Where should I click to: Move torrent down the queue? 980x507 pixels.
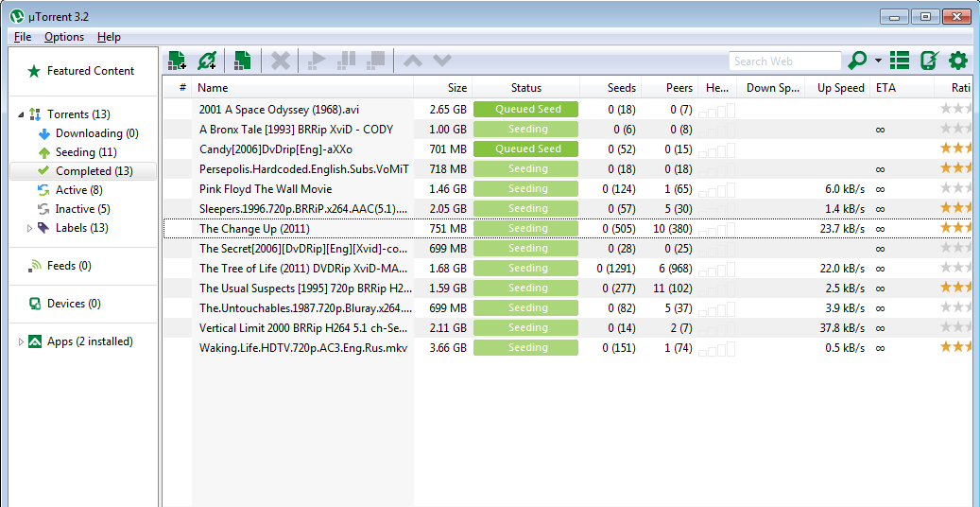click(x=442, y=61)
